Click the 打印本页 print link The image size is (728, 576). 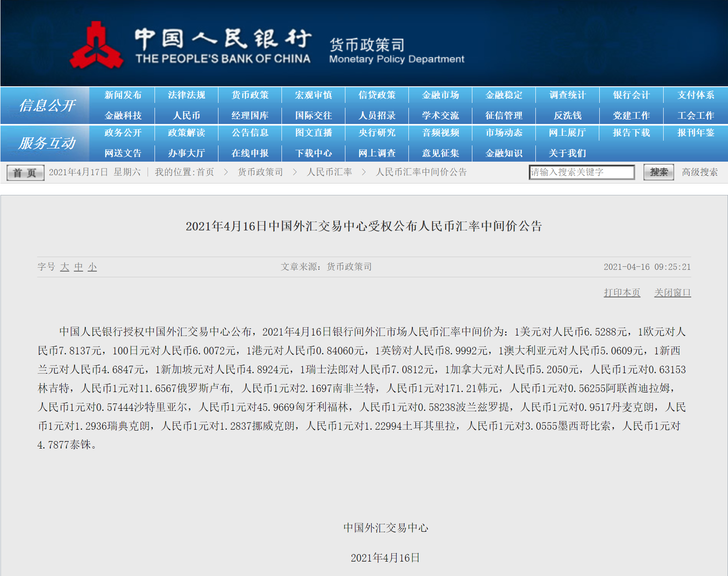tap(622, 293)
